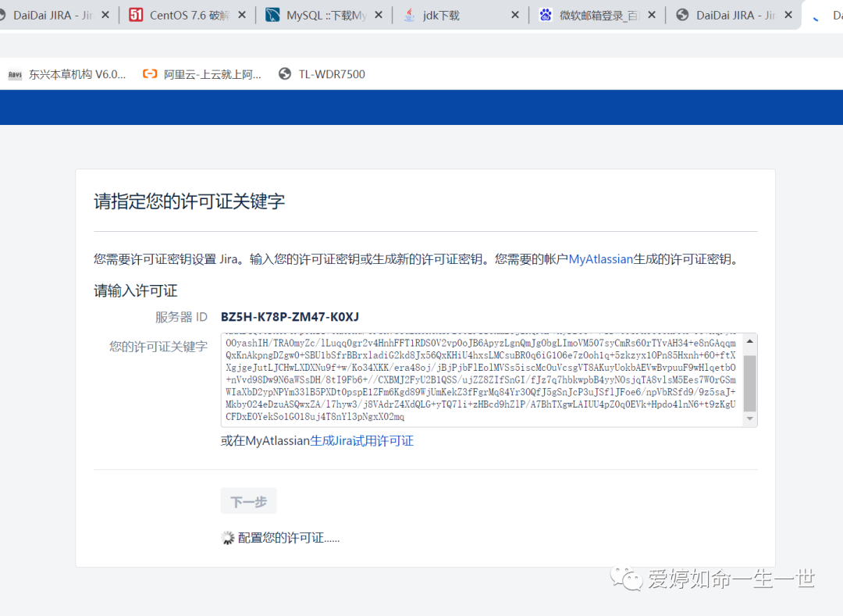Click the 东兴本草机构 bookmark icon
Viewport: 843px width, 616px height.
tap(15, 75)
